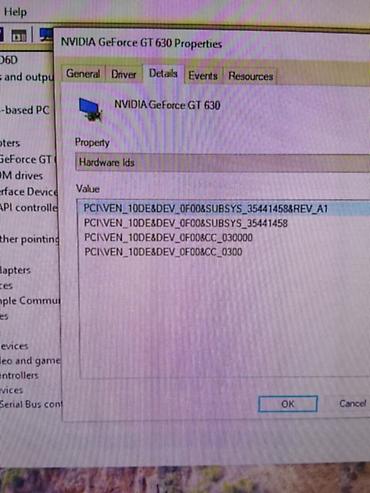The image size is (370, 493).
Task: Open the Help menu in Device Manager
Action: click(15, 12)
